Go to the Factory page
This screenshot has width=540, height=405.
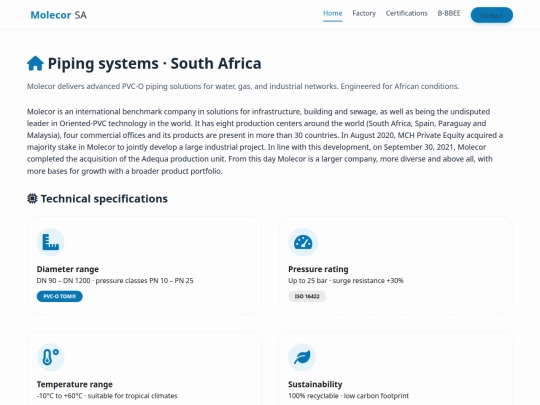(x=364, y=13)
